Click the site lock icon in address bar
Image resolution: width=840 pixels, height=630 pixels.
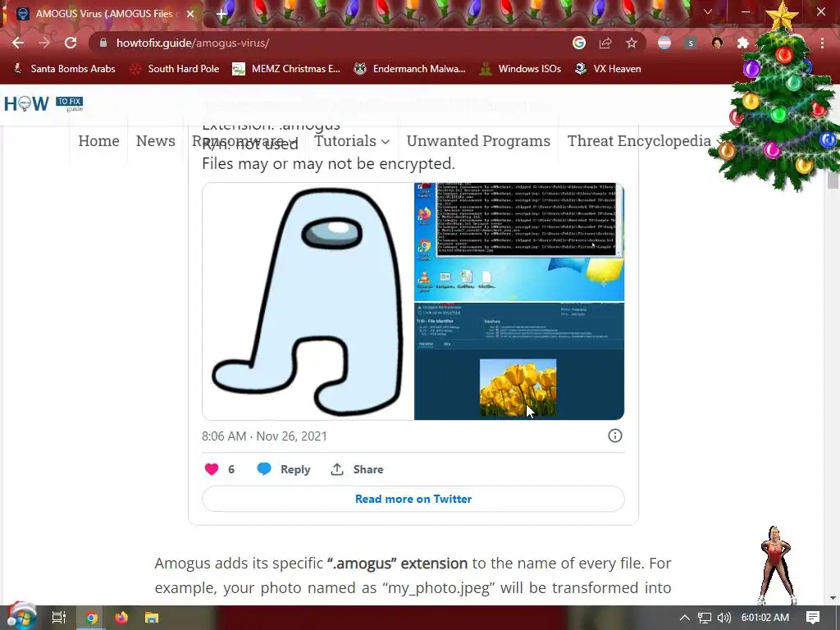click(x=103, y=43)
